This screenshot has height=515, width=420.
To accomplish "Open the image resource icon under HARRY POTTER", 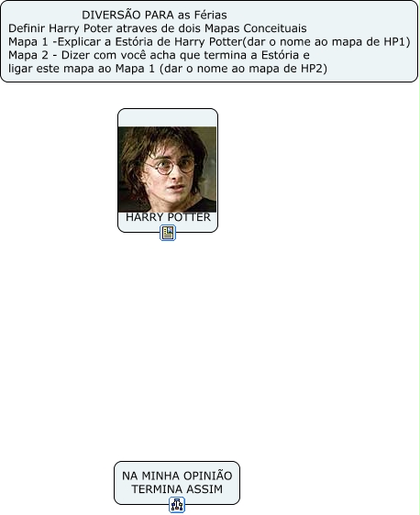I will (x=168, y=233).
